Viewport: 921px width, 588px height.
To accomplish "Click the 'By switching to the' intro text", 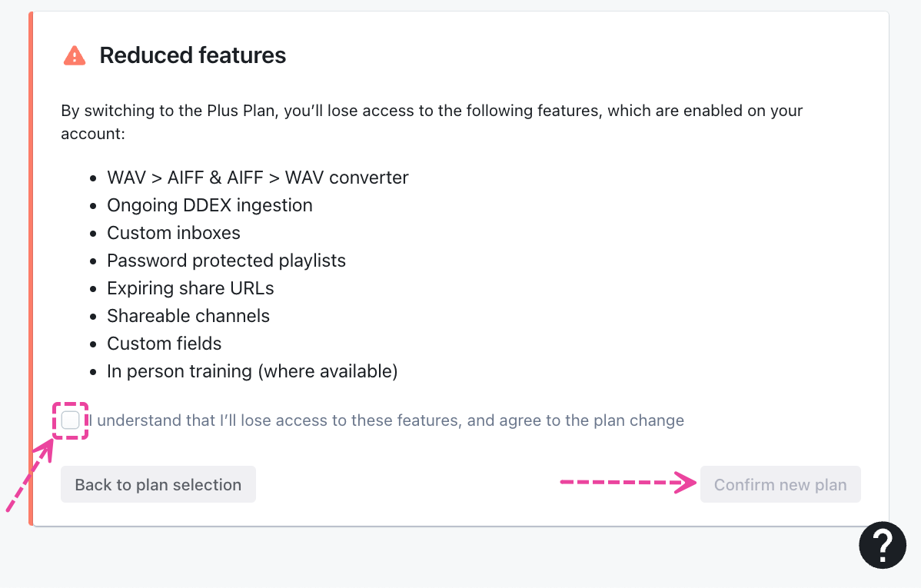I will [x=123, y=111].
